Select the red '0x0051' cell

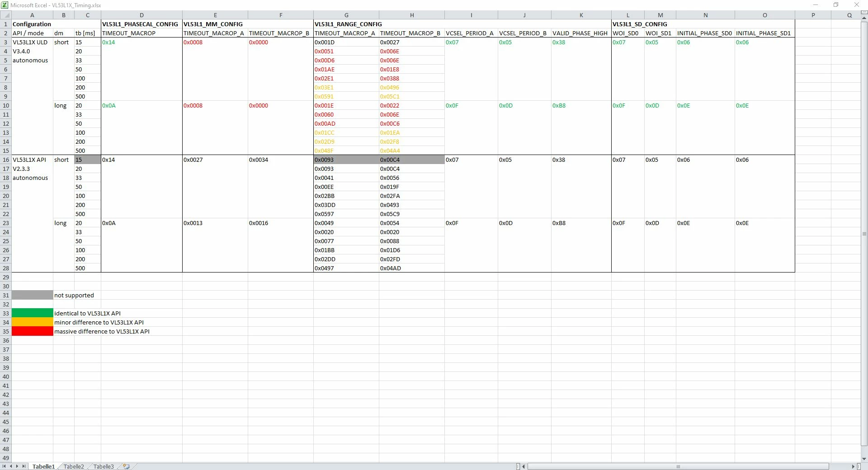(x=346, y=51)
